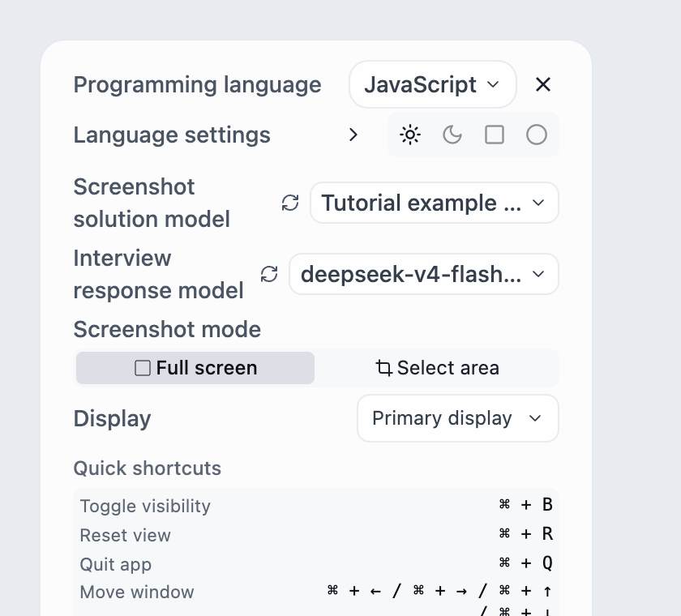Click the Display label
This screenshot has width=681, height=616.
click(112, 418)
